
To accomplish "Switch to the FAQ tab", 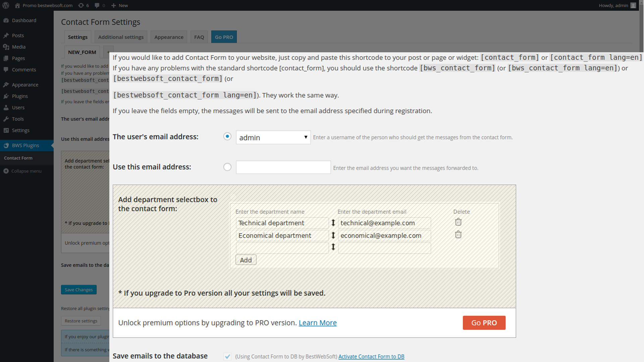I will (x=199, y=37).
